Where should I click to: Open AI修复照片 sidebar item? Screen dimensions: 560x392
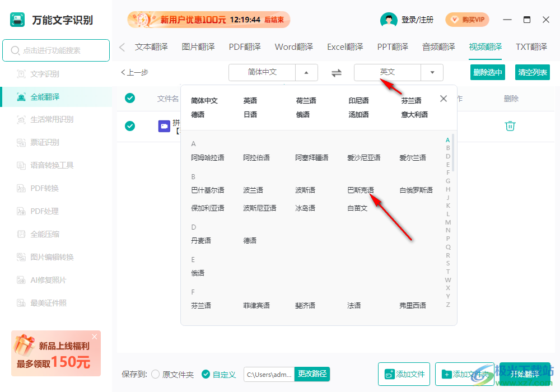coord(41,280)
